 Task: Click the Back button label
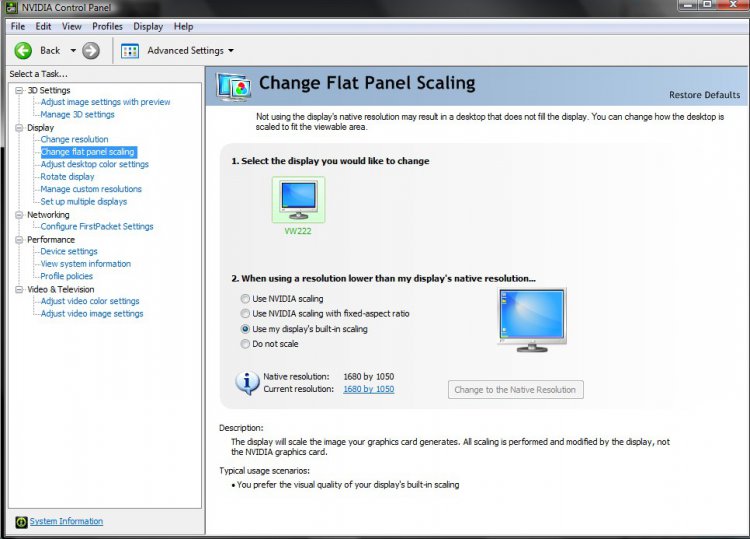click(x=50, y=50)
